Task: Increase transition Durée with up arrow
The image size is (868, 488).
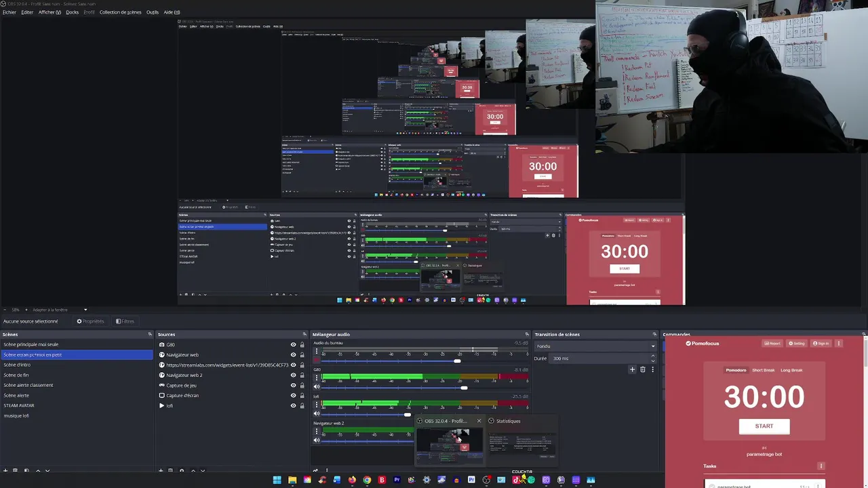Action: pyautogui.click(x=653, y=356)
